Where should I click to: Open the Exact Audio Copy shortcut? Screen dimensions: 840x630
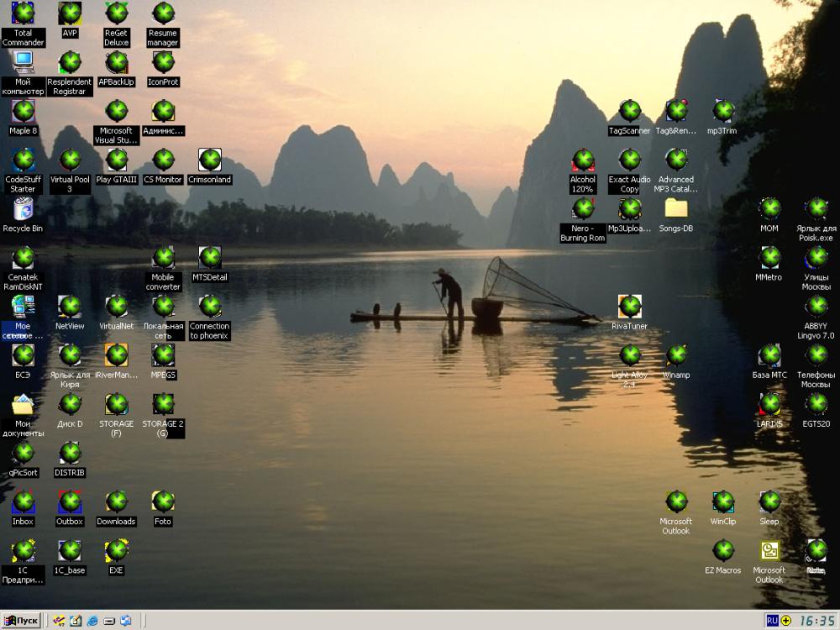[629, 160]
